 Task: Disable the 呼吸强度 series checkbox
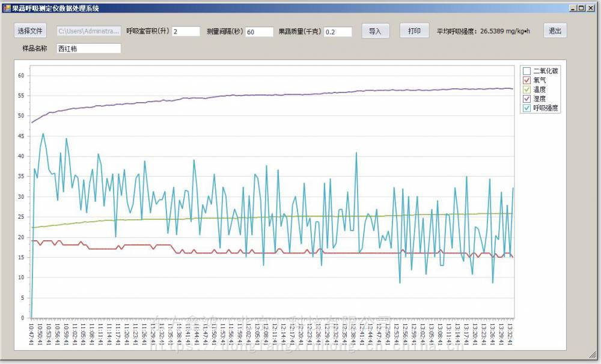pos(526,108)
